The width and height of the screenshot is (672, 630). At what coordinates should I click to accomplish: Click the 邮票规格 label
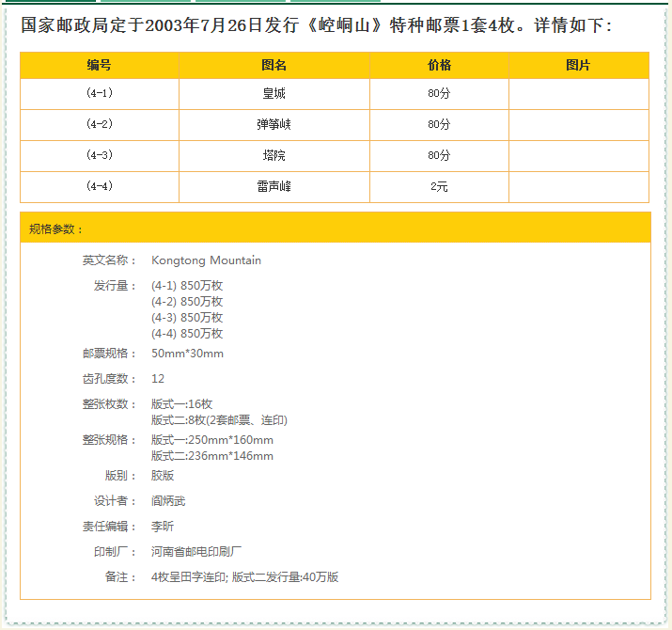(x=110, y=354)
